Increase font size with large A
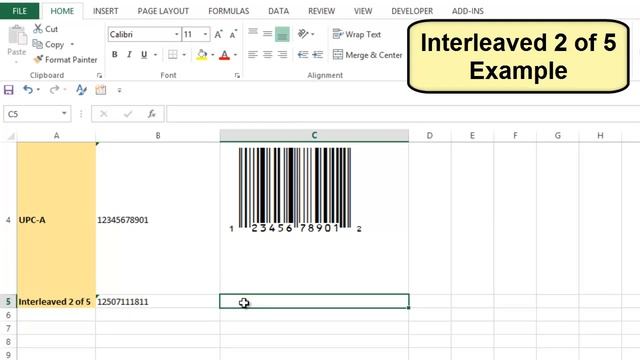 (x=218, y=34)
